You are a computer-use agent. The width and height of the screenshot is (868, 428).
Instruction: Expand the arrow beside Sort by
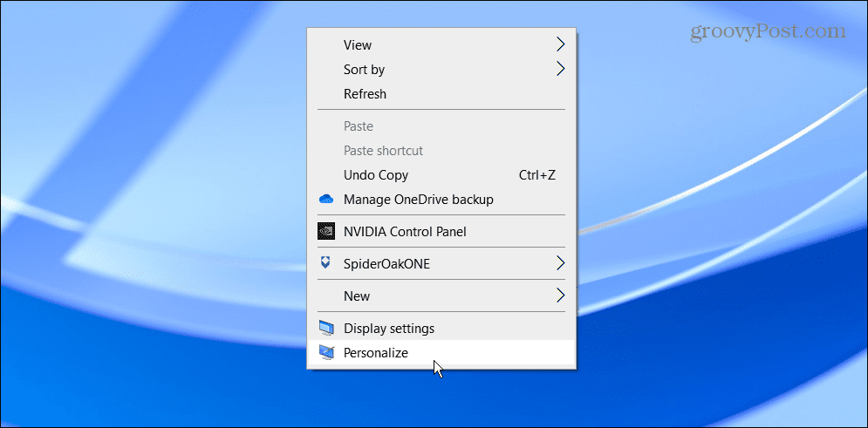[x=561, y=69]
